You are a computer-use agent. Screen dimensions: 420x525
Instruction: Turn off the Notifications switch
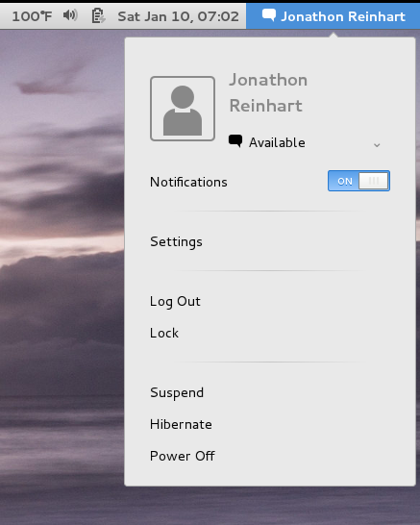click(358, 181)
